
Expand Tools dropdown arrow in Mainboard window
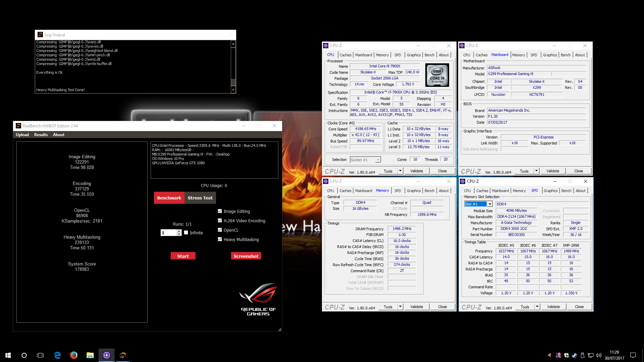coord(536,171)
